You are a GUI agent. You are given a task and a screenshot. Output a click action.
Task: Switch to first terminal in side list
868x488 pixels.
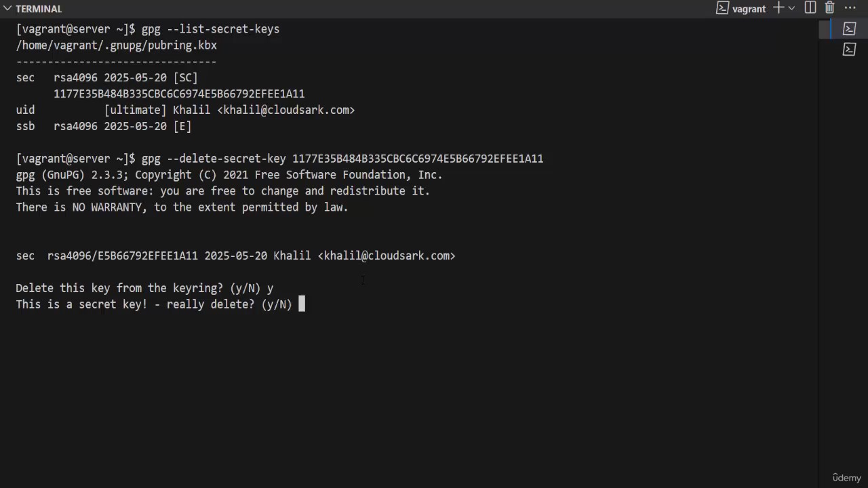850,28
